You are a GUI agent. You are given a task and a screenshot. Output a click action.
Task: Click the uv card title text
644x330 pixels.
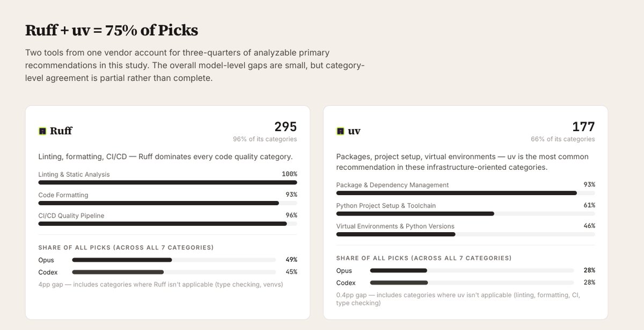coord(354,131)
